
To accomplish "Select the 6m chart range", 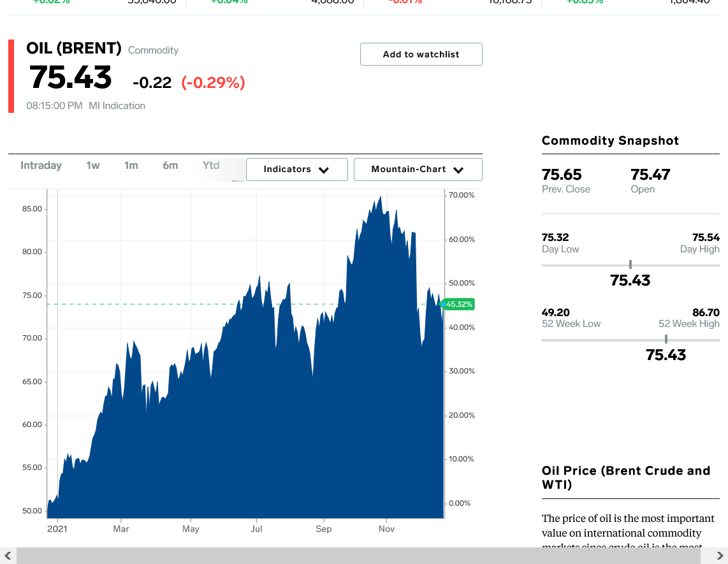I will (x=170, y=165).
